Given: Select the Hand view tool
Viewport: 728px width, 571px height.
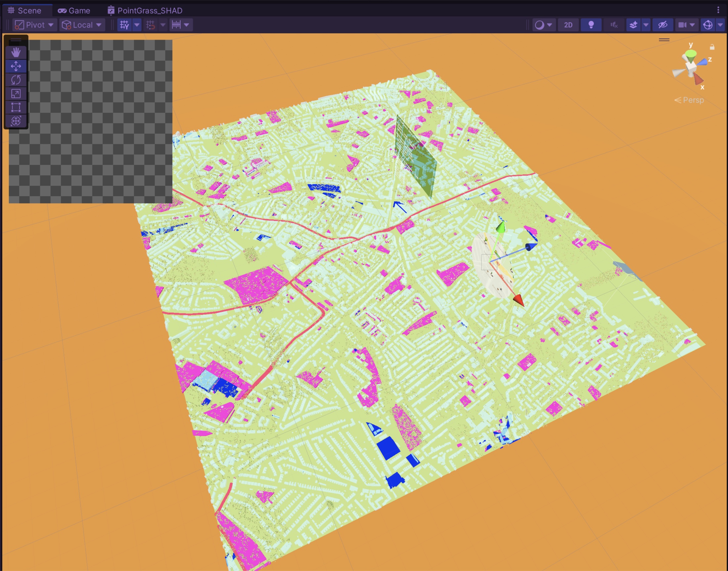Looking at the screenshot, I should pyautogui.click(x=16, y=52).
